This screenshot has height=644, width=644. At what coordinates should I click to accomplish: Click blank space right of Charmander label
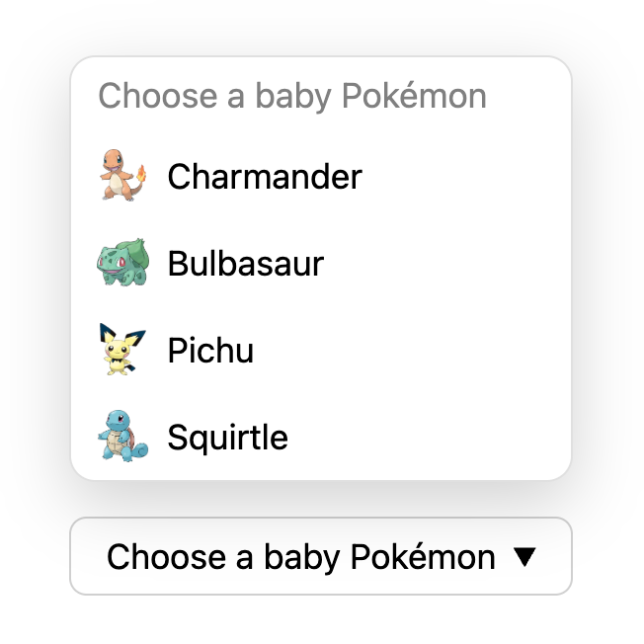[x=464, y=177]
